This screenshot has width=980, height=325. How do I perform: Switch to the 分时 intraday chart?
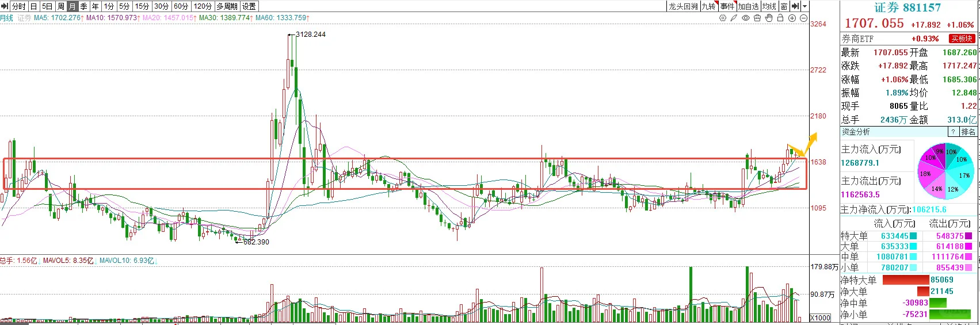click(x=18, y=6)
